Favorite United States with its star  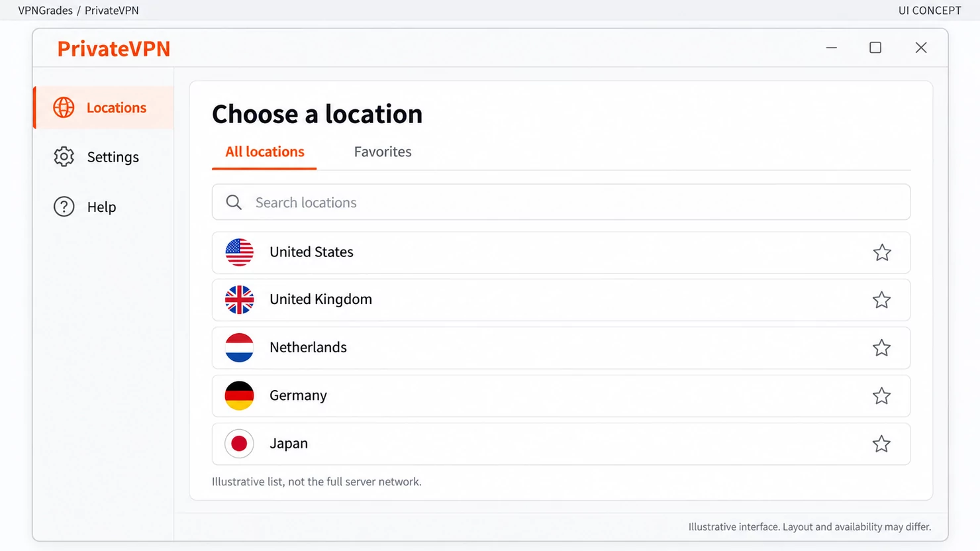click(x=881, y=252)
